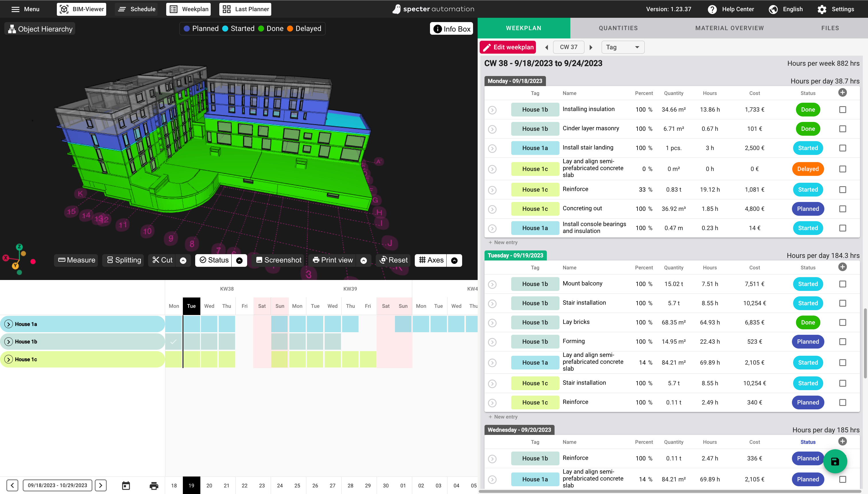
Task: Reset the 3D model view
Action: coord(394,260)
